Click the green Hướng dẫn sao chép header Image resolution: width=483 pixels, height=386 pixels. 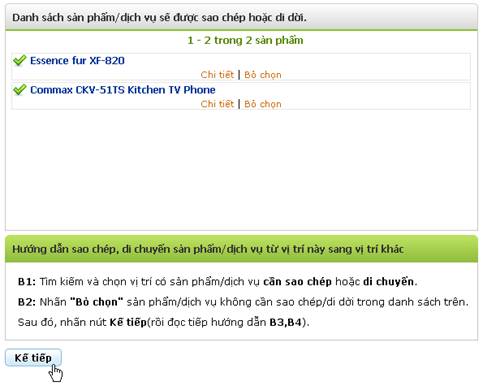[x=241, y=249]
